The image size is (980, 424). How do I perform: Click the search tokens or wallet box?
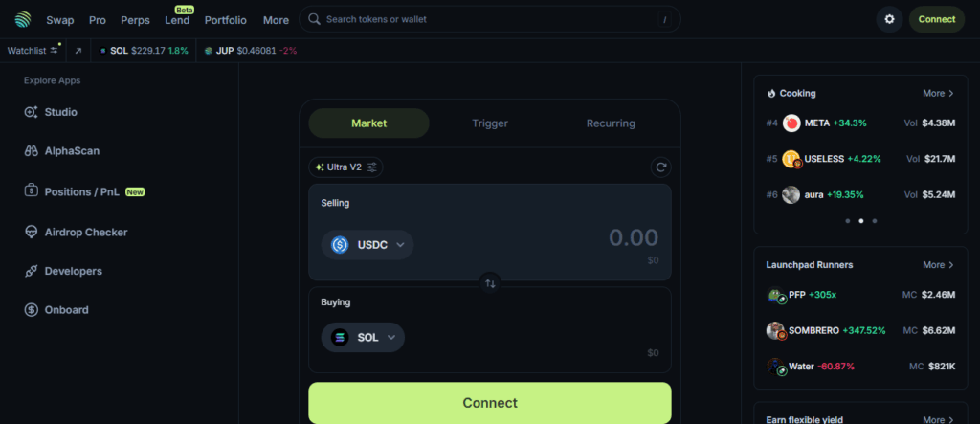click(490, 19)
